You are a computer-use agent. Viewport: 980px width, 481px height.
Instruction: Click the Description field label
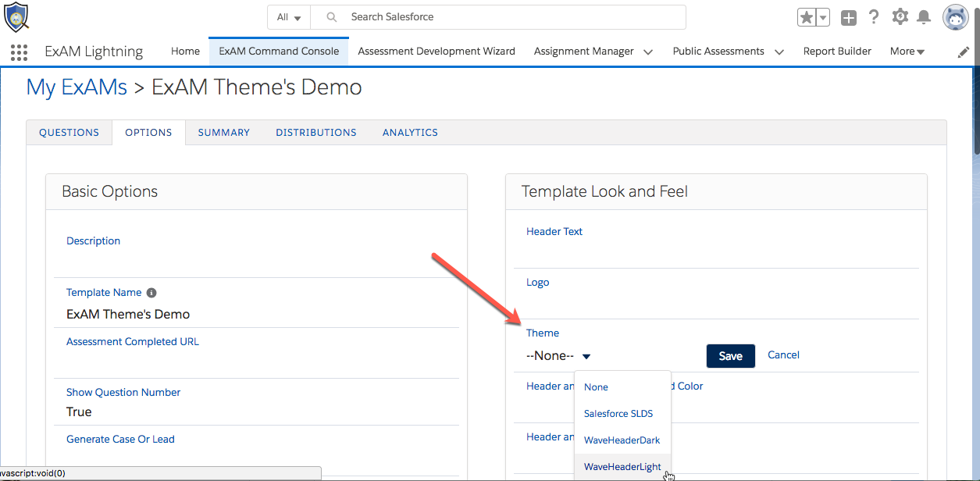point(93,241)
